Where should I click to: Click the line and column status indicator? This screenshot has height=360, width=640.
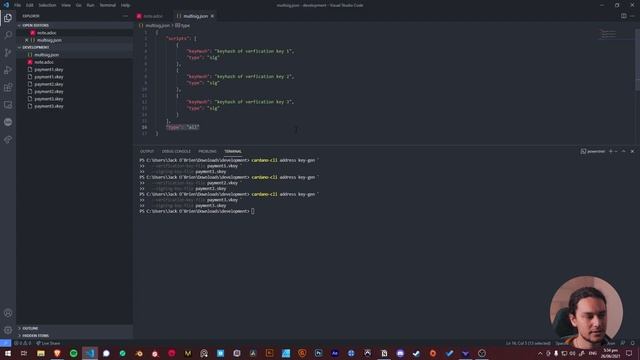528,343
